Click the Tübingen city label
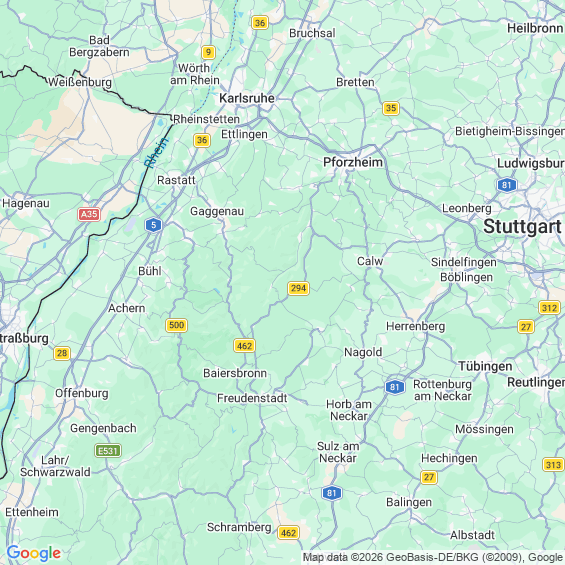Image resolution: width=565 pixels, height=565 pixels. (x=485, y=366)
